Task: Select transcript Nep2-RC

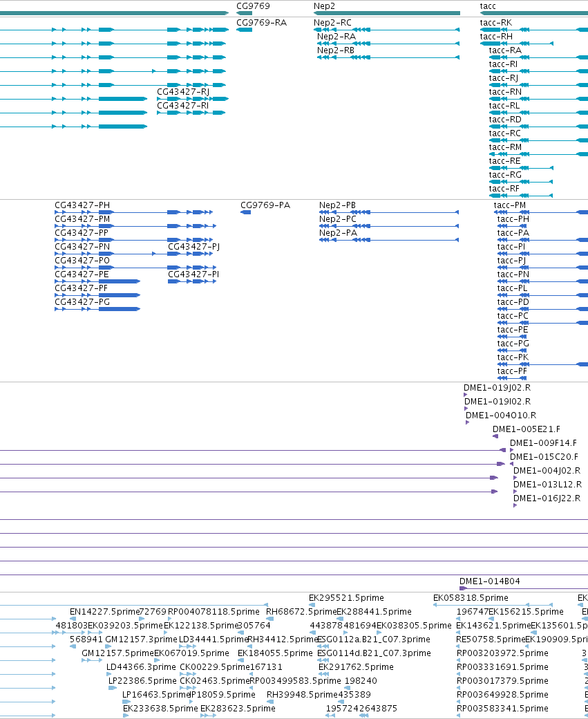Action: 332,22
